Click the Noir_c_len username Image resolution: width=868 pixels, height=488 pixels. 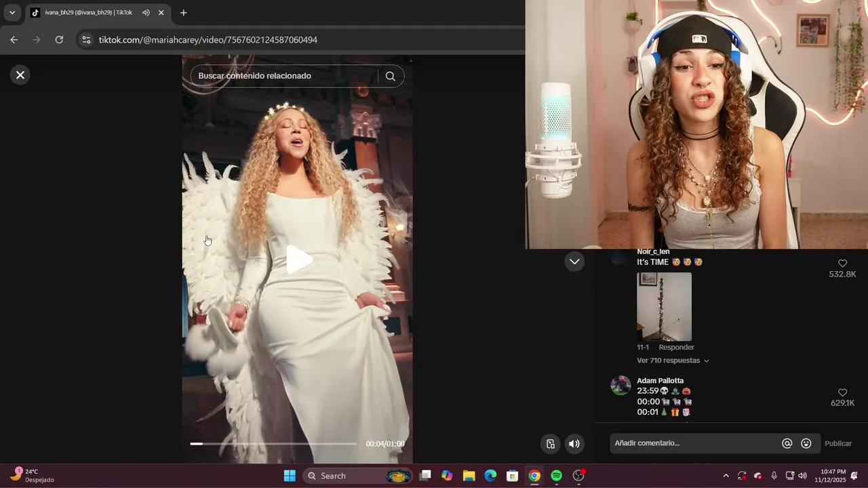pyautogui.click(x=653, y=251)
